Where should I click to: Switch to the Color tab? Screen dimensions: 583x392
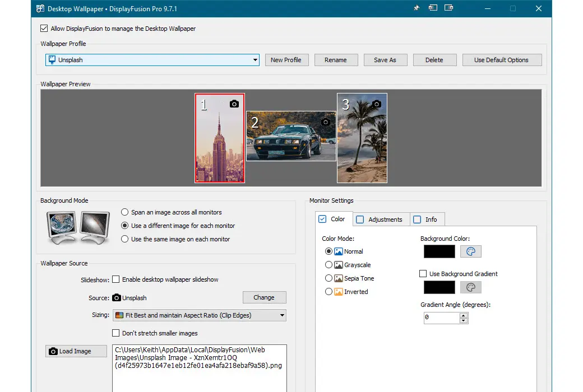tap(334, 219)
